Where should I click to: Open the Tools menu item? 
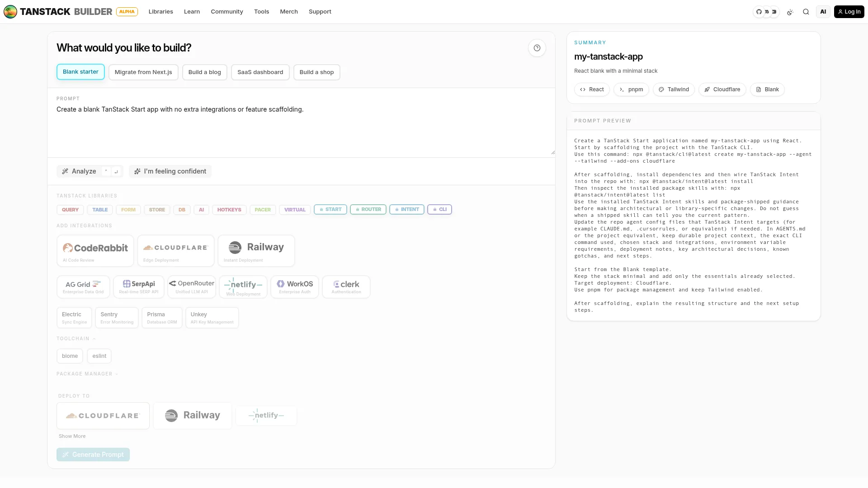[x=261, y=12]
